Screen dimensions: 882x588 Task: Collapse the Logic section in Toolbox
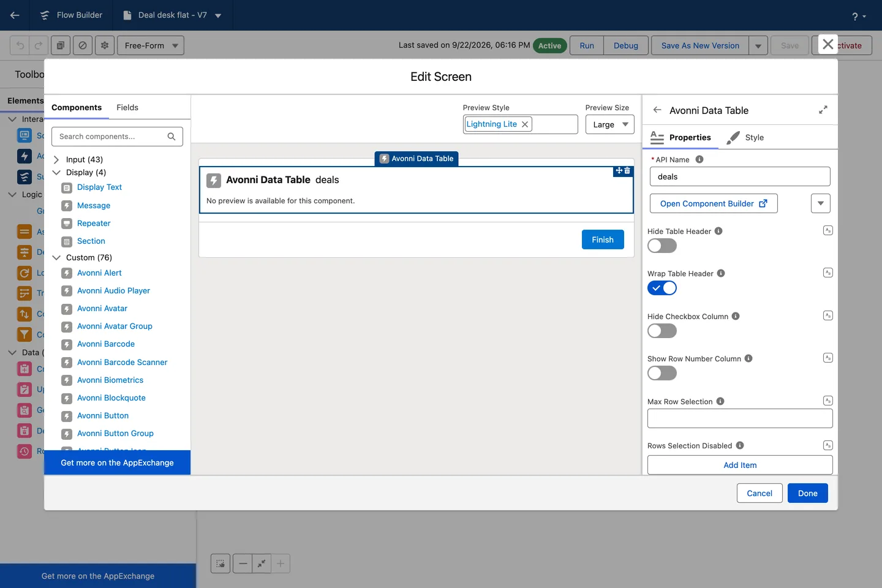click(x=12, y=194)
